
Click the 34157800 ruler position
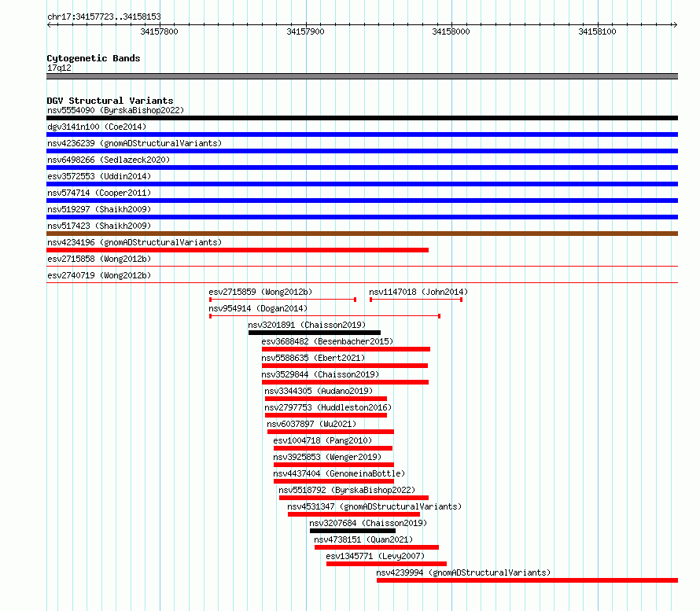click(160, 31)
